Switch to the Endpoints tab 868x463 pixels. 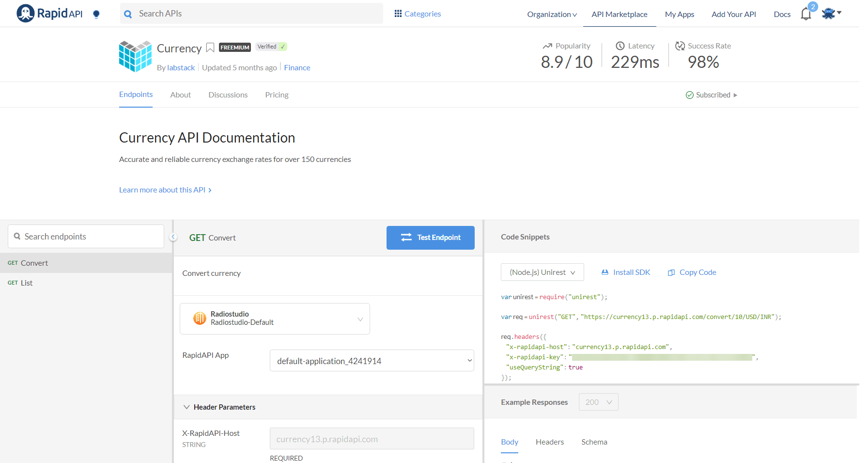pyautogui.click(x=136, y=95)
